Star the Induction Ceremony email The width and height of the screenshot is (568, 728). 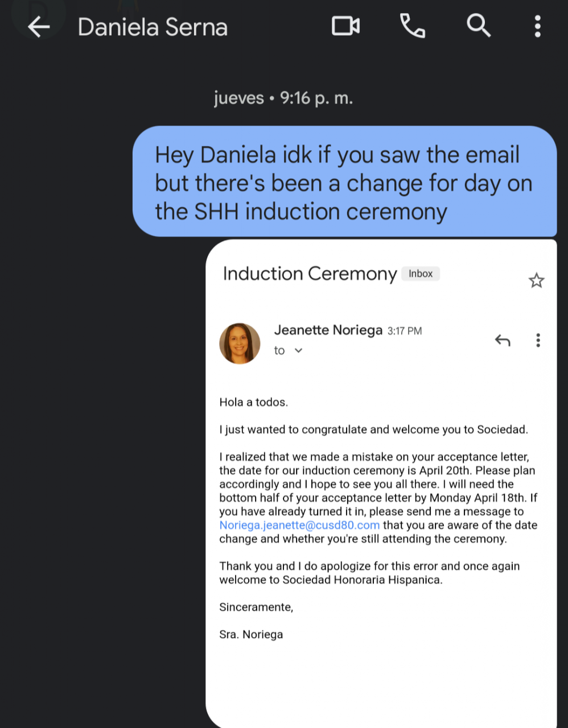536,280
